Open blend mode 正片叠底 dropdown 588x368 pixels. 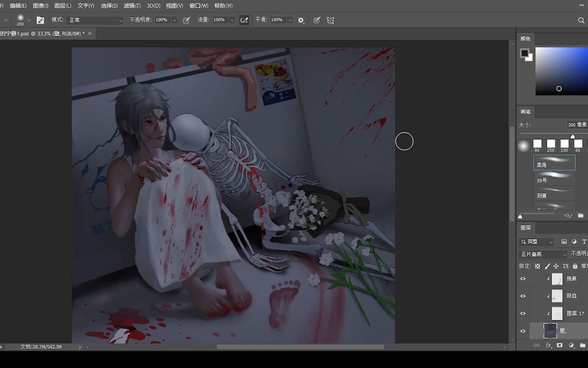tap(543, 254)
